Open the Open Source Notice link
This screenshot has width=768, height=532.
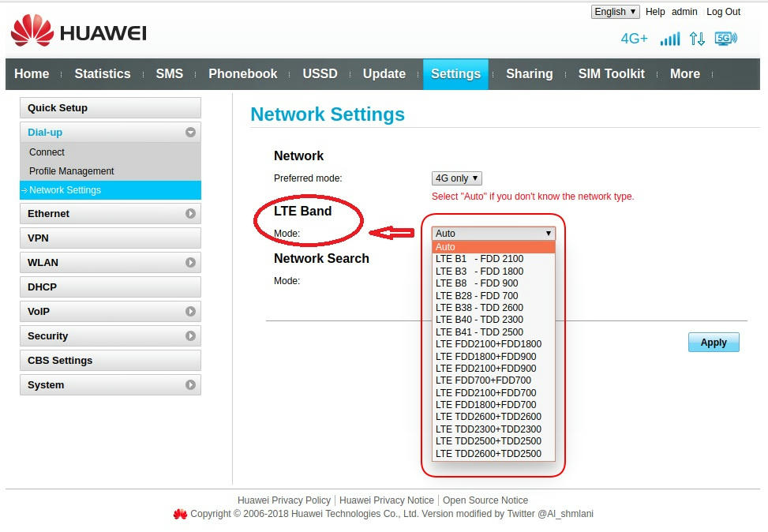[x=485, y=500]
